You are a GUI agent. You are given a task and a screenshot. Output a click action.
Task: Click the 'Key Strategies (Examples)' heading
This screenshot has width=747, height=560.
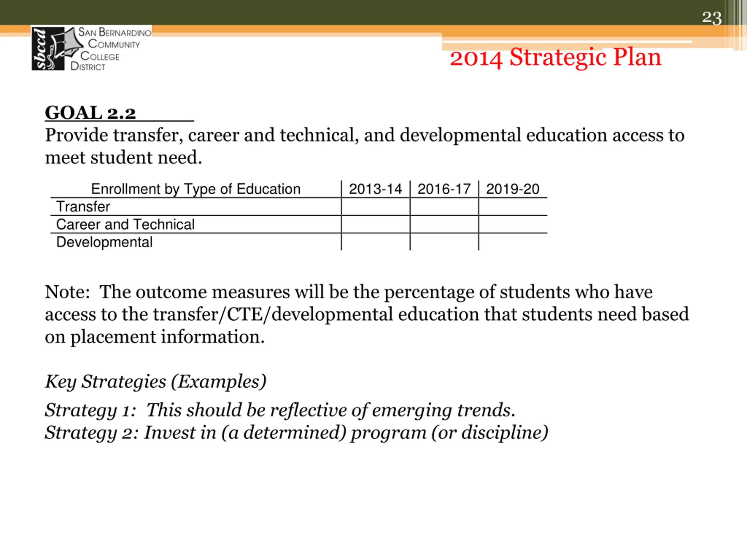[x=156, y=382]
